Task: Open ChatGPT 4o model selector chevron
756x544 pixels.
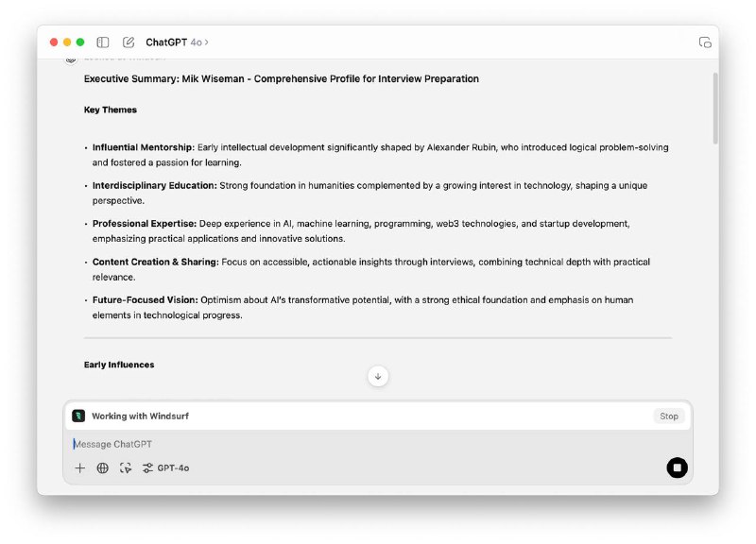Action: 206,42
